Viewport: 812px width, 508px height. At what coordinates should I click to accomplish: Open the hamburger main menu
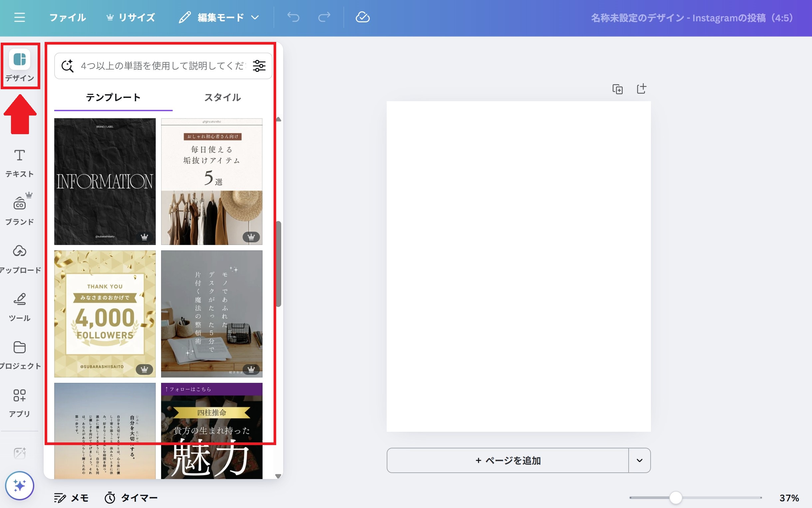20,17
